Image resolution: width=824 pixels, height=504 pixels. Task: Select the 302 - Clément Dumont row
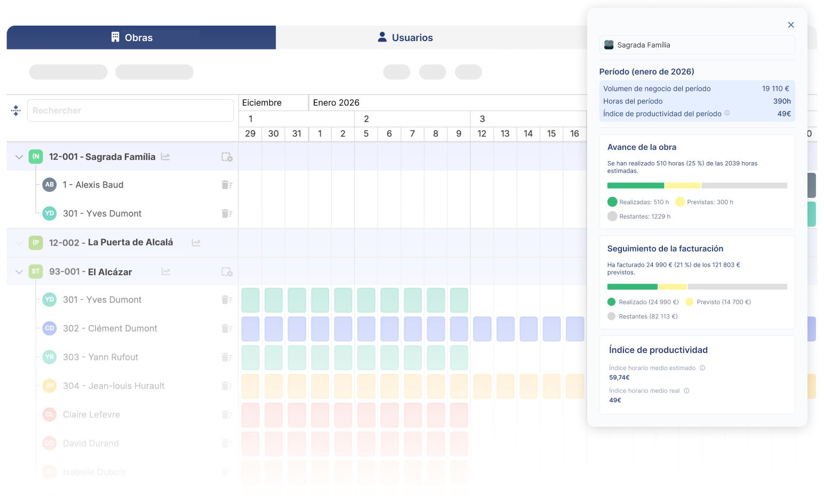[123, 329]
